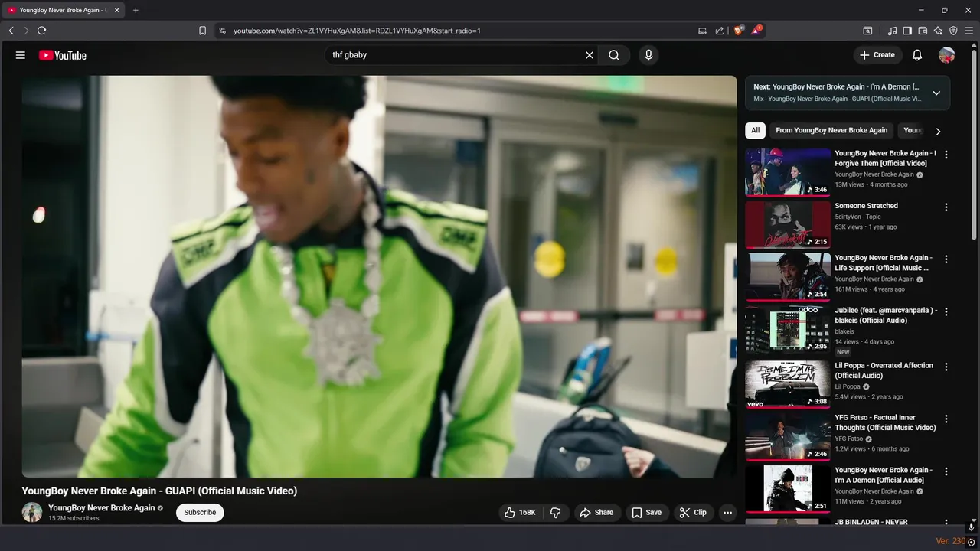The image size is (980, 551).
Task: Open Brave Rewards triangle icon
Action: tap(756, 31)
